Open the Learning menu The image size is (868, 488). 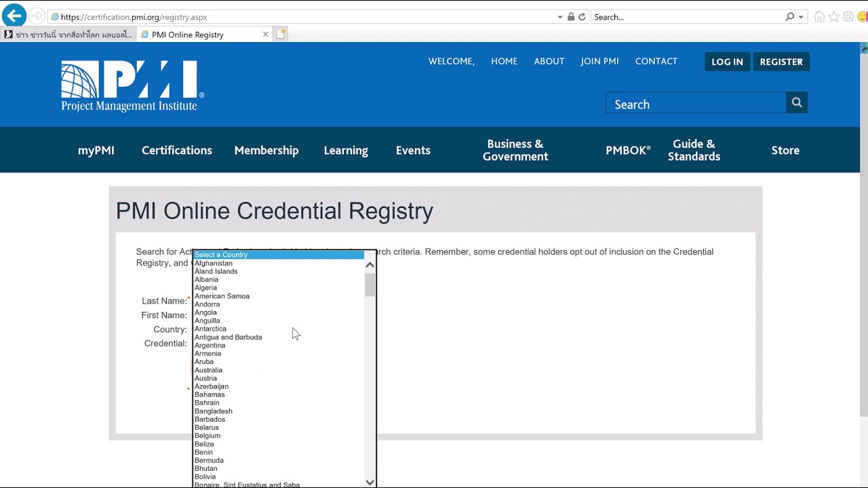tap(346, 150)
